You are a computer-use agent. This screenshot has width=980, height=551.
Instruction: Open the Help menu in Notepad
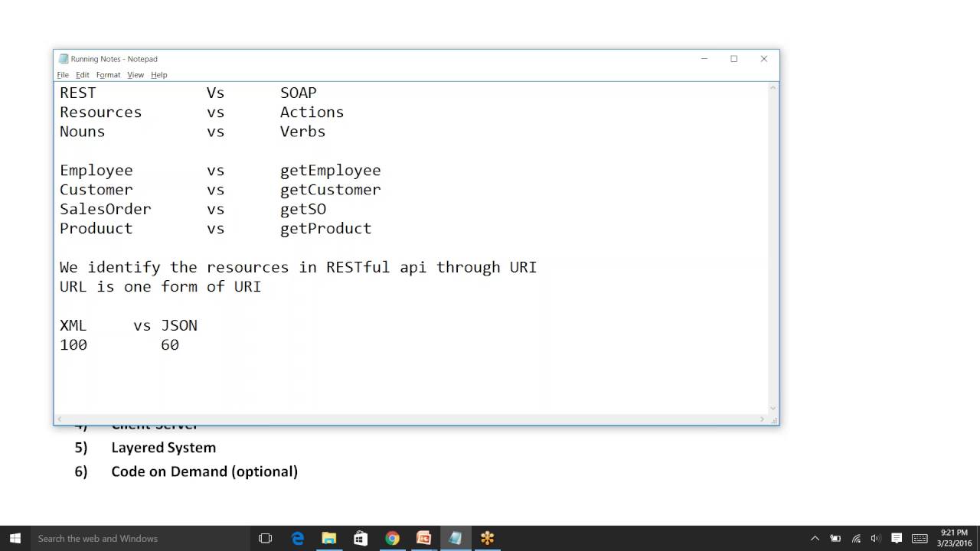[159, 75]
